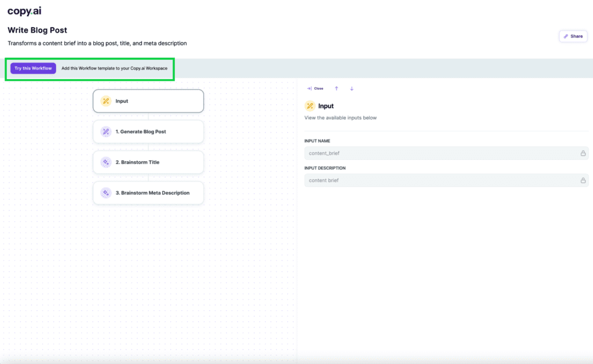Click the lock on the INPUT NAME field
The width and height of the screenshot is (593, 364).
click(583, 153)
